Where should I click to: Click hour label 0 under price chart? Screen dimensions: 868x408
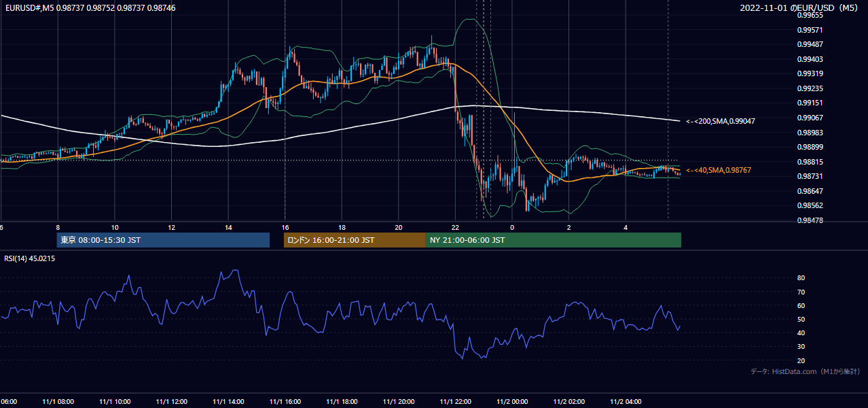[x=512, y=228]
